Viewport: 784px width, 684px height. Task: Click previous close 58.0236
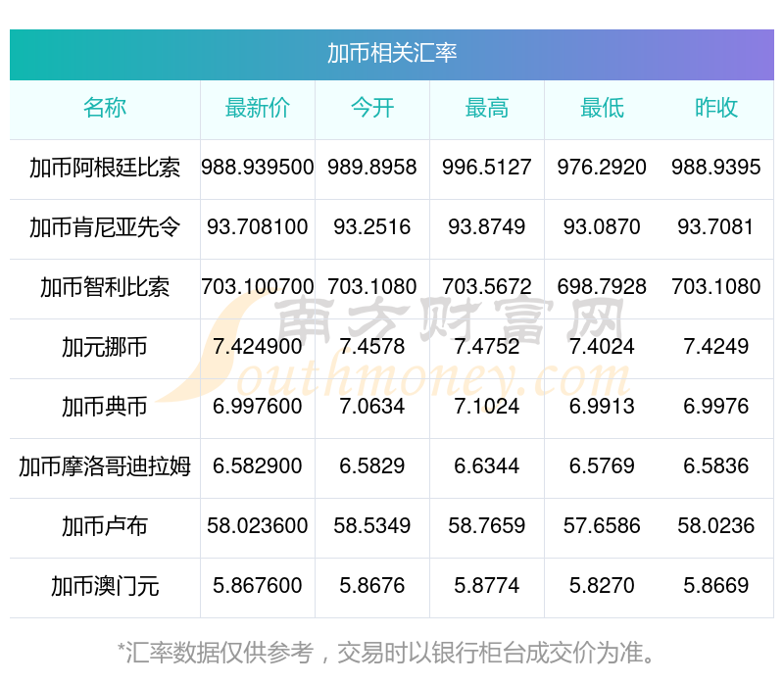tap(716, 526)
